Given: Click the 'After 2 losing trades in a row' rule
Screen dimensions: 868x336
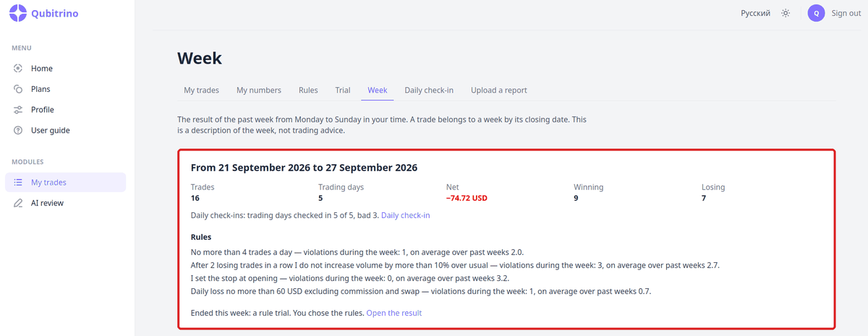Looking at the screenshot, I should [455, 265].
